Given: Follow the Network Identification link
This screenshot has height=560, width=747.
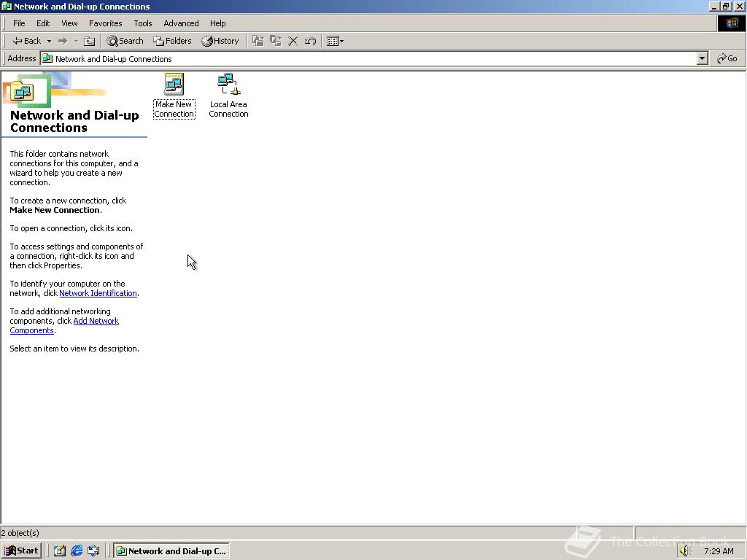Looking at the screenshot, I should (98, 293).
